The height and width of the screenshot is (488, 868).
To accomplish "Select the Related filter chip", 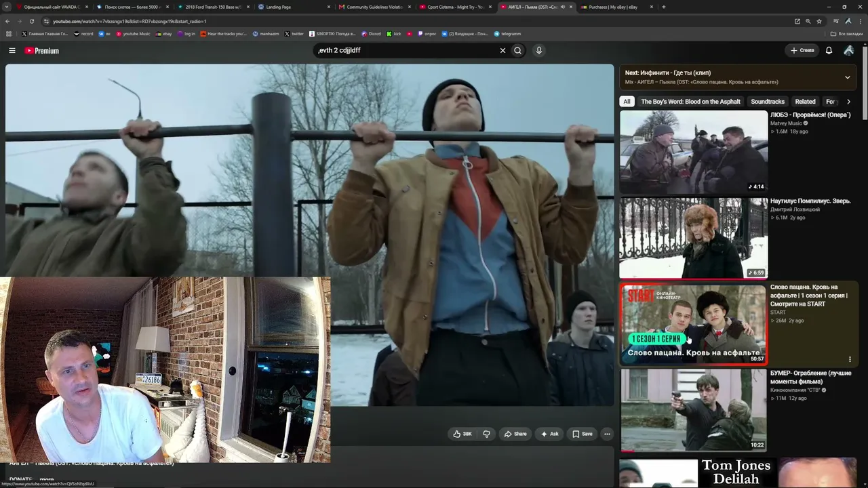I will click(x=805, y=102).
